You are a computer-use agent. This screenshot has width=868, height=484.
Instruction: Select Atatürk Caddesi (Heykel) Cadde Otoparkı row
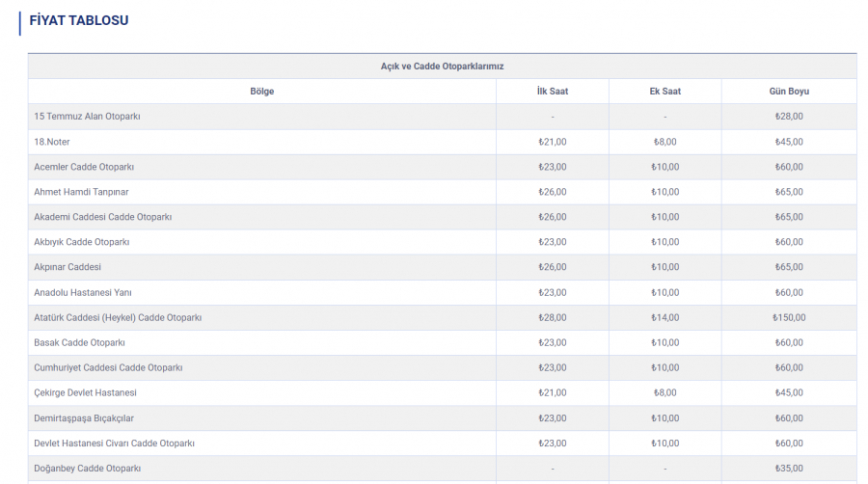click(x=118, y=317)
